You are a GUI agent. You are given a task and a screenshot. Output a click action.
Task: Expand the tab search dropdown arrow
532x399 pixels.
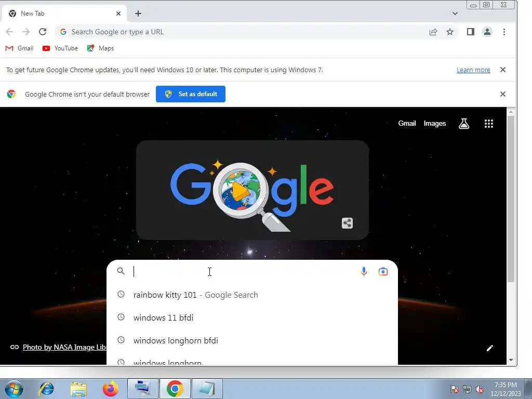[x=455, y=14]
